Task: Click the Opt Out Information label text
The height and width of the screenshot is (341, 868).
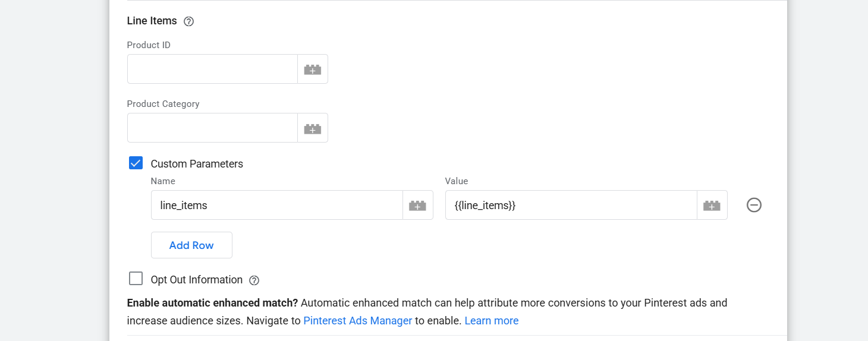Action: pos(196,280)
